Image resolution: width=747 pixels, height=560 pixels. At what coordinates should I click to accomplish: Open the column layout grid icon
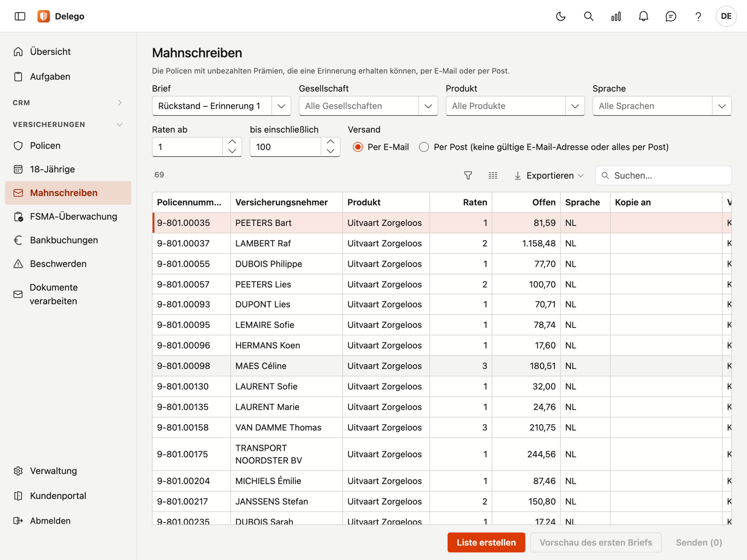click(x=493, y=175)
